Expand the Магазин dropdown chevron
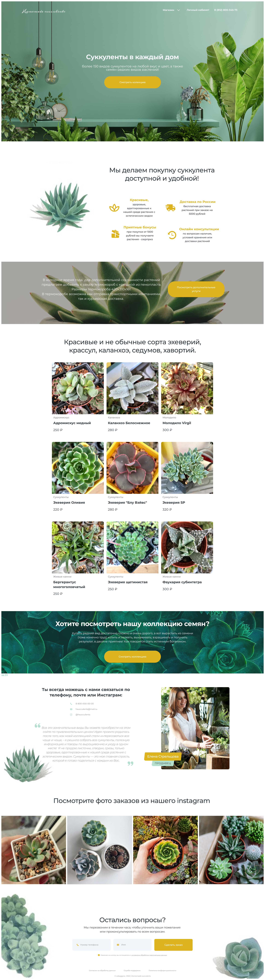This screenshot has width=265, height=980. (x=178, y=10)
